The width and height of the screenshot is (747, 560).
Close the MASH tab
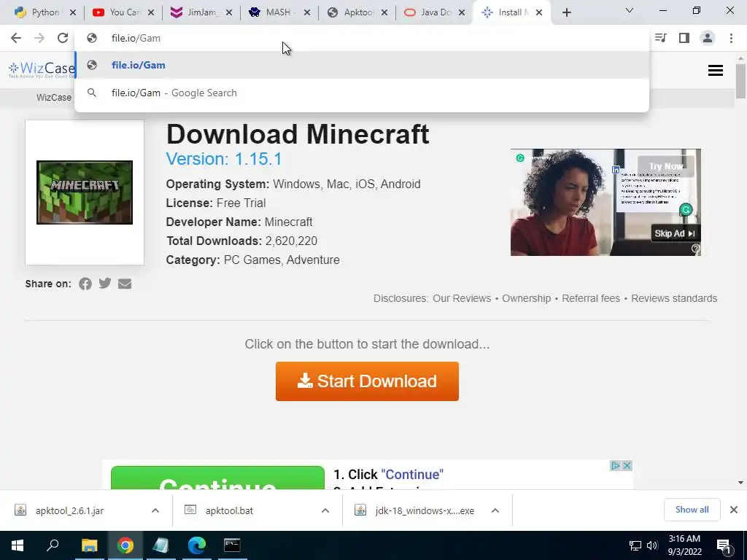(307, 12)
